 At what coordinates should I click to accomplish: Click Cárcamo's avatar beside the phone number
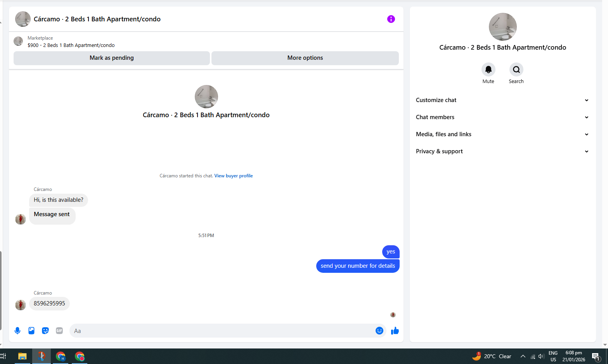coord(21,305)
